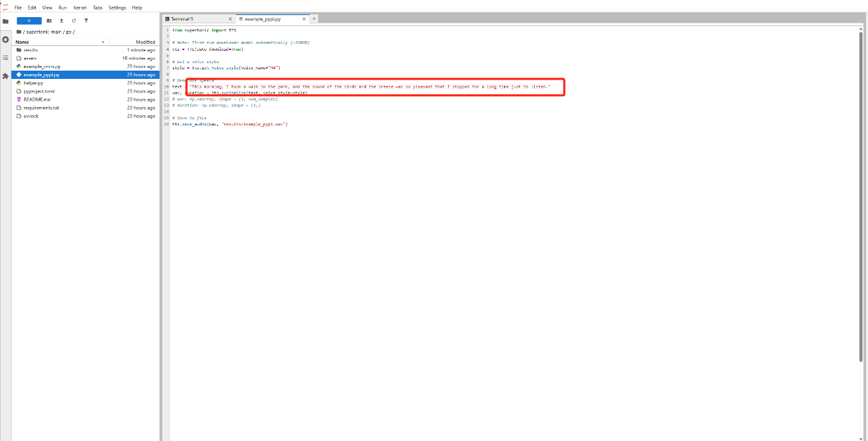The image size is (868, 441).
Task: Close the Terminal 9 tab
Action: pos(229,19)
